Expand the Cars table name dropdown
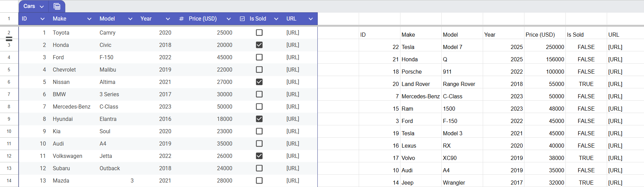This screenshot has width=644, height=187. 42,7
